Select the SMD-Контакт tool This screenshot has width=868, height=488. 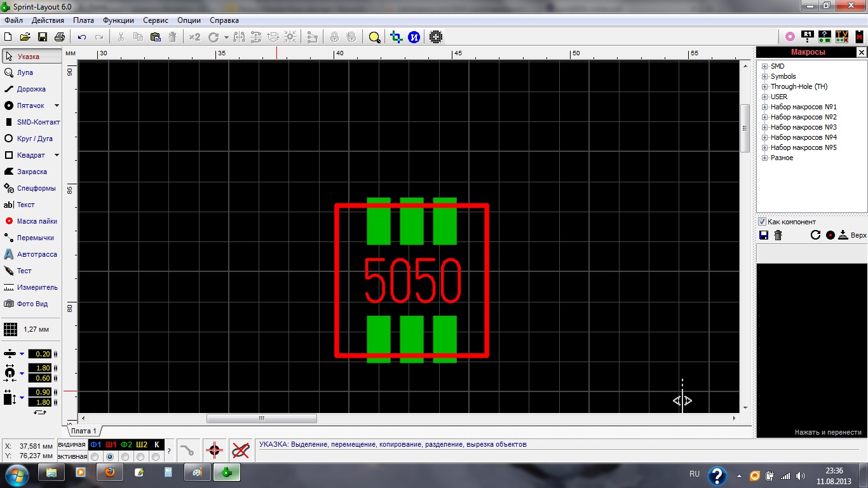(32, 122)
